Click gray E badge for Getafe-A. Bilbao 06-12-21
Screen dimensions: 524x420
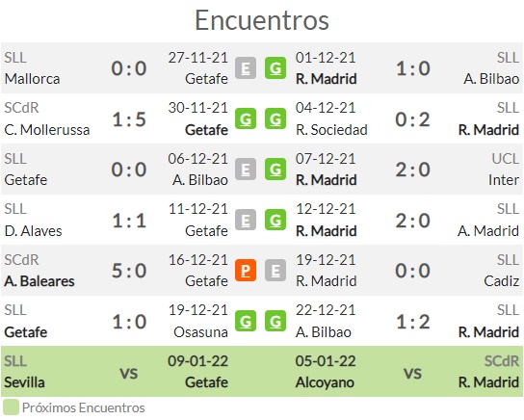click(x=246, y=170)
